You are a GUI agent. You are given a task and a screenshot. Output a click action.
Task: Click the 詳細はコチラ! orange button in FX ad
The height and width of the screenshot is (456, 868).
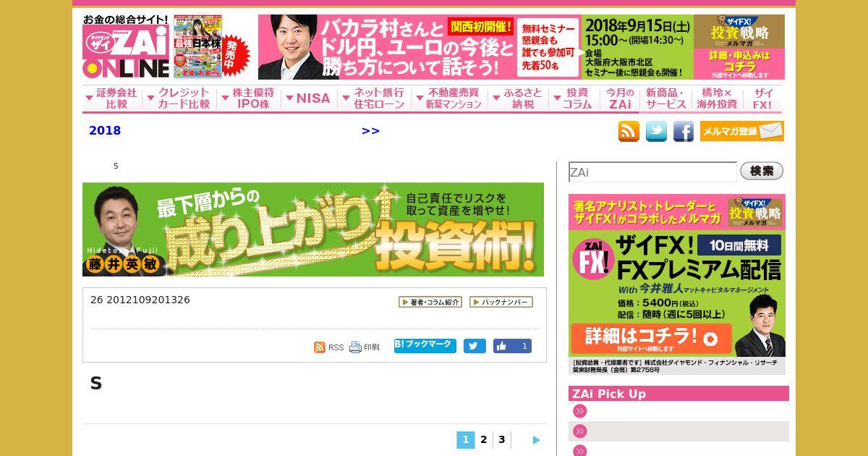point(651,338)
